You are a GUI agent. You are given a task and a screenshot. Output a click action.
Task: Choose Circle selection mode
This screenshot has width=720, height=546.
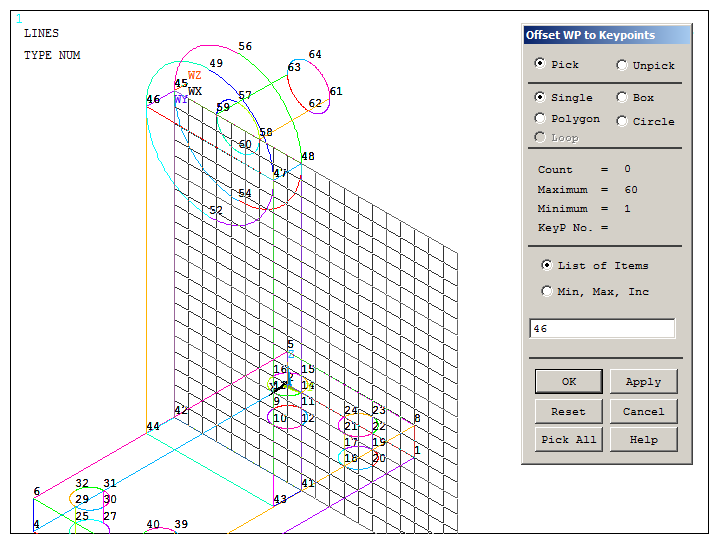(x=622, y=121)
